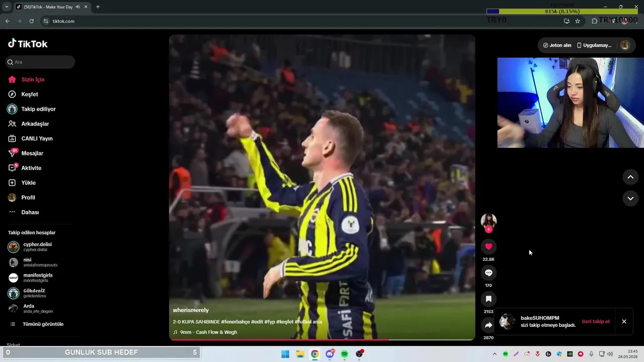Focus the Ara search field
Screen dimensions: 644x362
(40, 62)
